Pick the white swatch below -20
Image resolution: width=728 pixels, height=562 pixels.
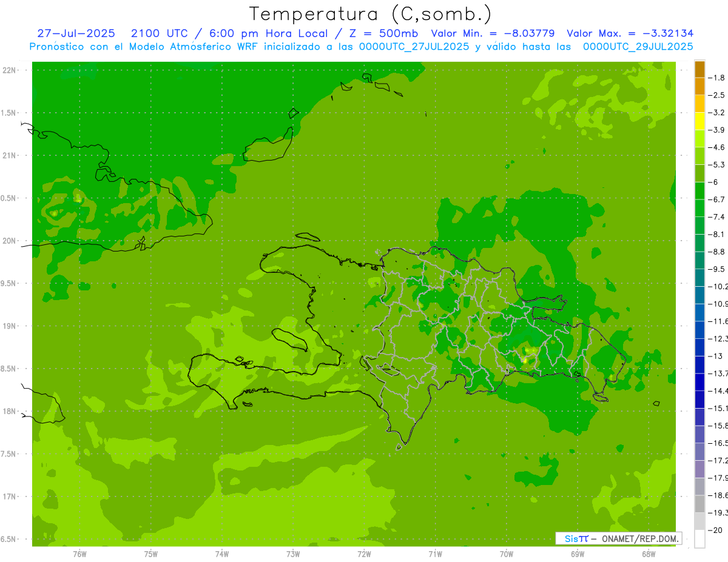click(x=699, y=538)
